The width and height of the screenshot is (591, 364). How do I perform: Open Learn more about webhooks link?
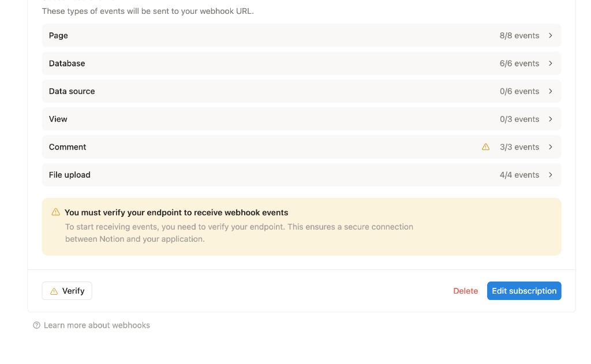click(x=97, y=325)
